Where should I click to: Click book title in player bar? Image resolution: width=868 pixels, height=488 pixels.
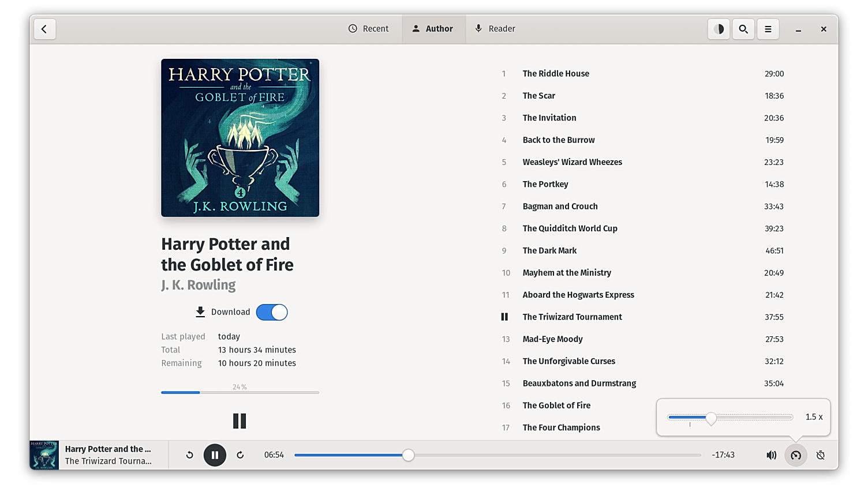108,449
